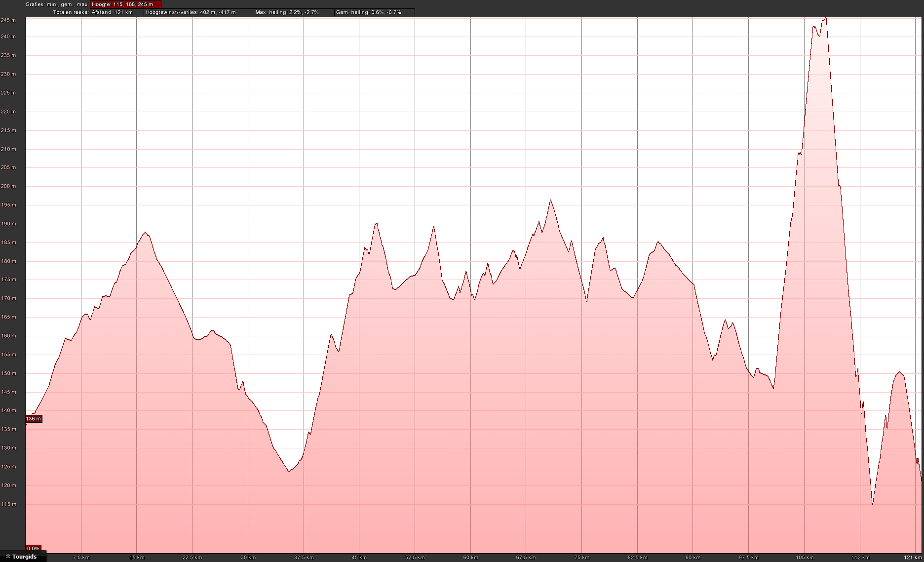Click the Totalen reeks label

70,12
